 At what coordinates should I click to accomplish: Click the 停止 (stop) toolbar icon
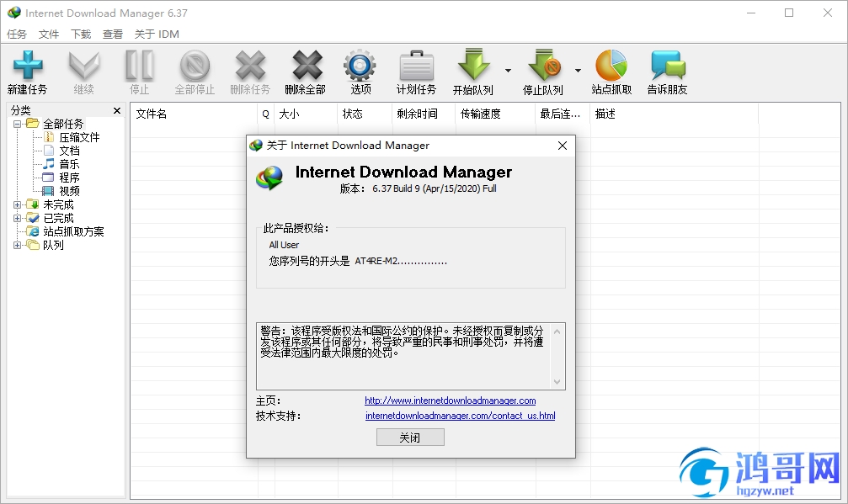[140, 66]
